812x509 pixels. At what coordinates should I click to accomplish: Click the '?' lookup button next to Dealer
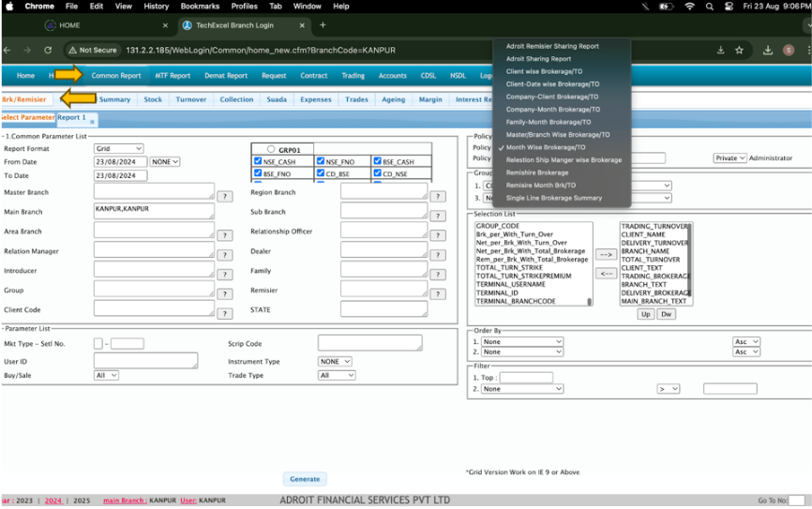437,255
